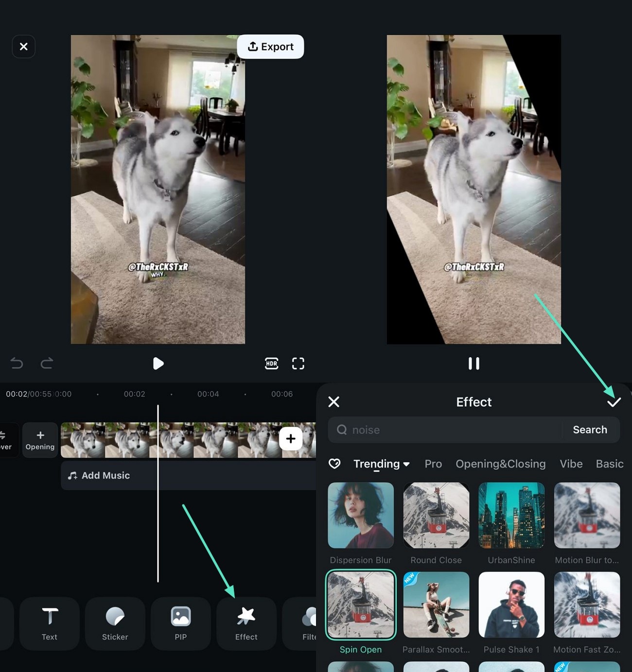Image resolution: width=632 pixels, height=672 pixels.
Task: Open favorite effects heart icon
Action: (334, 464)
